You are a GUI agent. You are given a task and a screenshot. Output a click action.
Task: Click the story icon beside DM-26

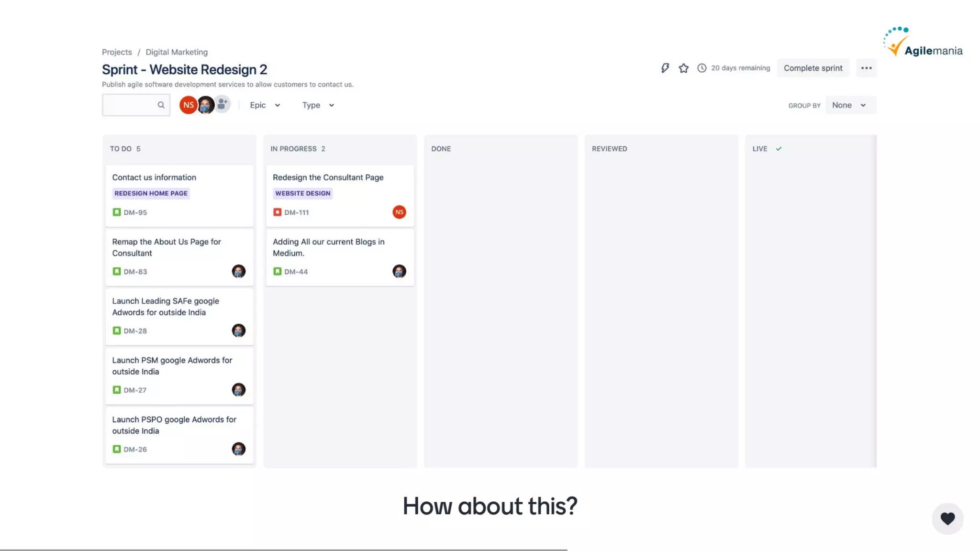tap(116, 449)
